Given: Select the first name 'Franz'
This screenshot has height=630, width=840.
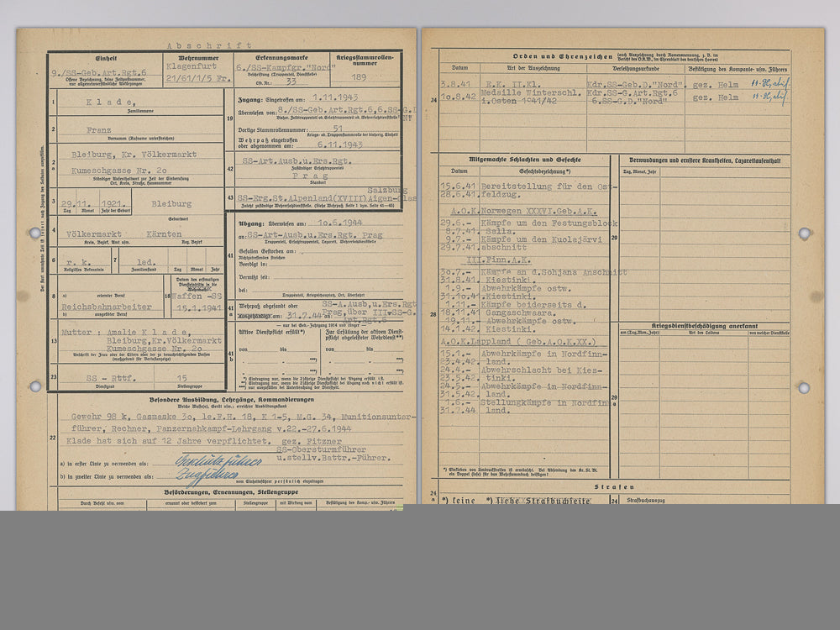Looking at the screenshot, I should pos(99,130).
